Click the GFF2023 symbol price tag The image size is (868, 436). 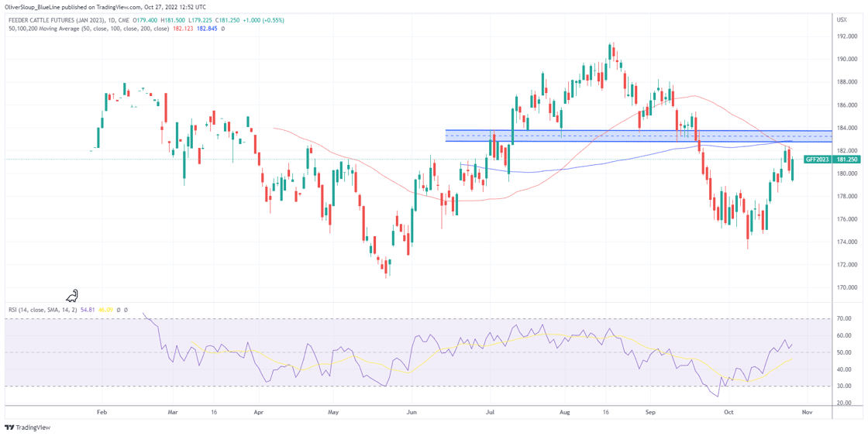(818, 160)
